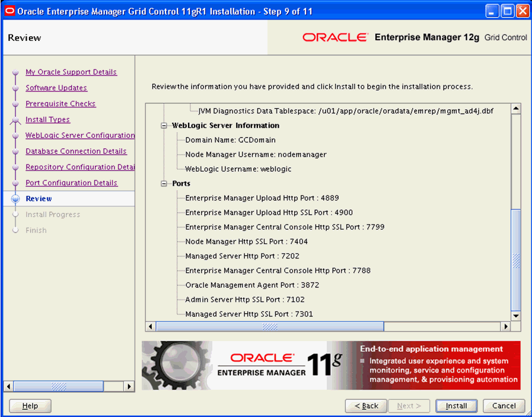Click the Help button

[x=30, y=406]
